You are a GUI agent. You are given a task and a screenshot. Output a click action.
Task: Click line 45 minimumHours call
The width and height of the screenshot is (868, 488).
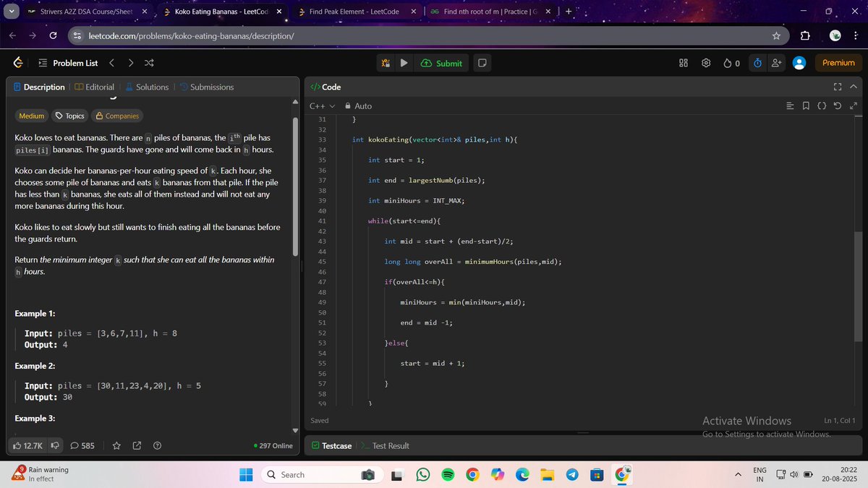pyautogui.click(x=513, y=262)
